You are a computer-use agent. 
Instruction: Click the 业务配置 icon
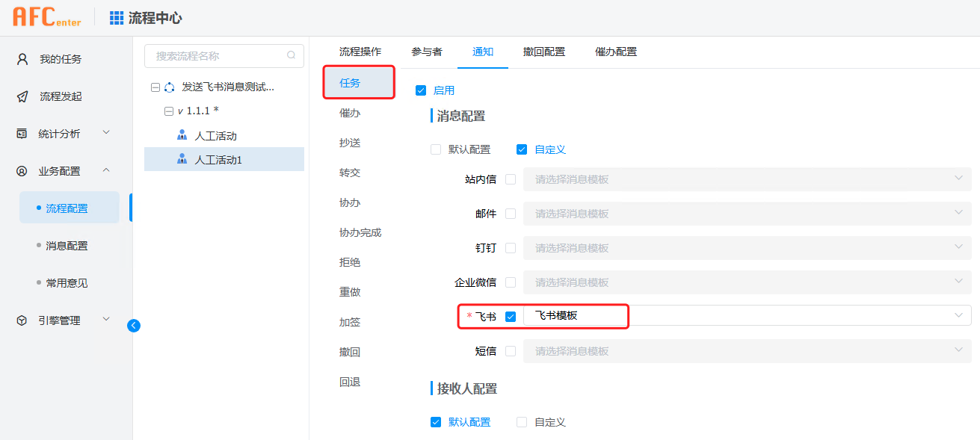[22, 171]
